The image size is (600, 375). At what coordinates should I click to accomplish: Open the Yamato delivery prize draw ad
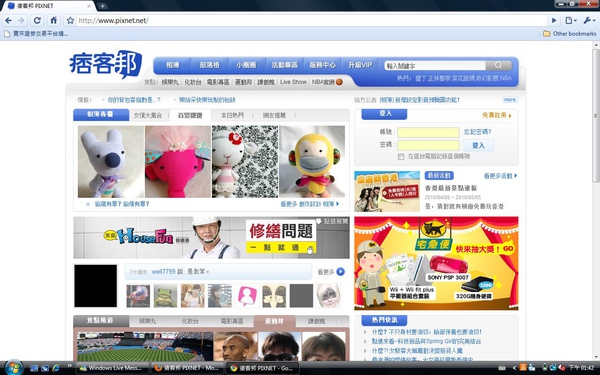[x=436, y=263]
